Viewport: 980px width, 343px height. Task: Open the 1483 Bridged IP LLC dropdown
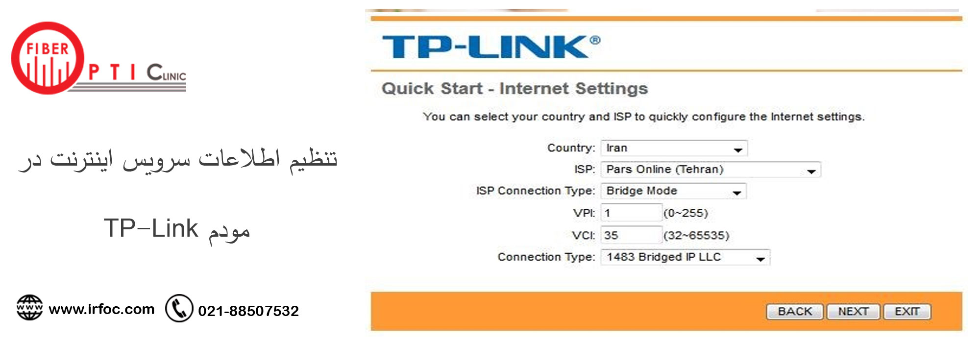pyautogui.click(x=676, y=257)
